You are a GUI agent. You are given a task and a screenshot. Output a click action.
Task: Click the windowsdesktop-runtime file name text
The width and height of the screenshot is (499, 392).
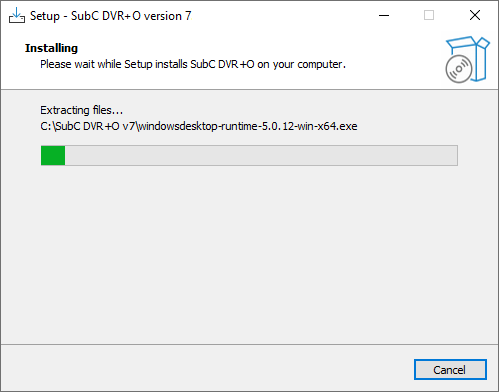point(248,126)
